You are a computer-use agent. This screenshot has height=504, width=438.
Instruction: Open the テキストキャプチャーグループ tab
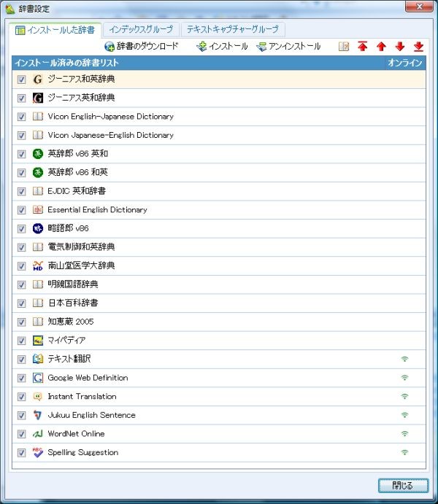(233, 30)
